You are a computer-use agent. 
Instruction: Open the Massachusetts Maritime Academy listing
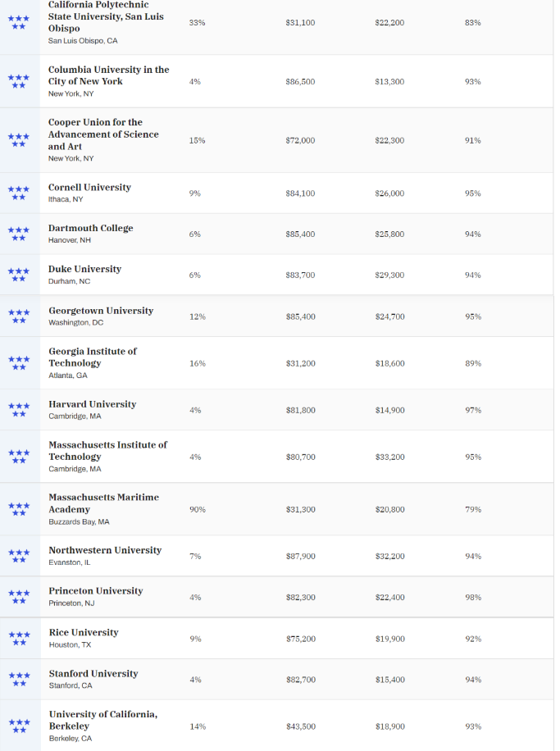click(103, 503)
